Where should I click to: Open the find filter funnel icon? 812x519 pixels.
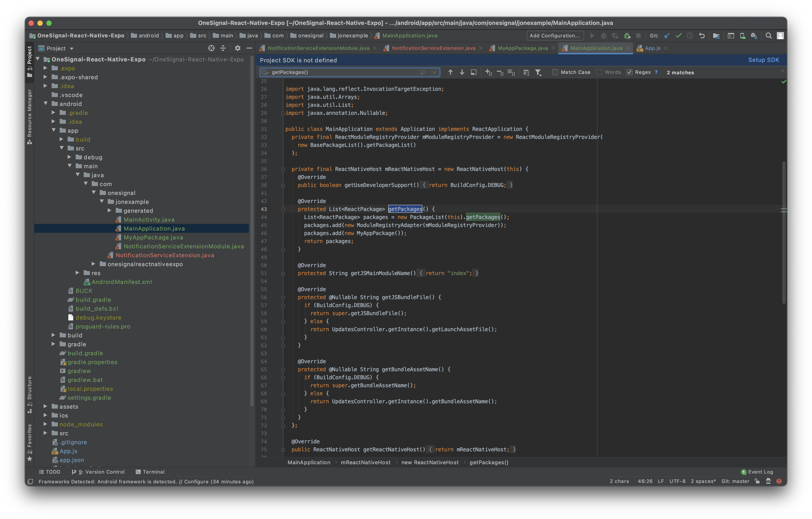click(x=538, y=72)
